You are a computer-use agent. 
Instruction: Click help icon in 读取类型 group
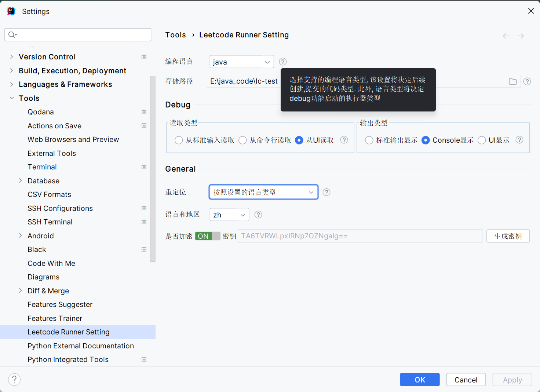tap(344, 140)
